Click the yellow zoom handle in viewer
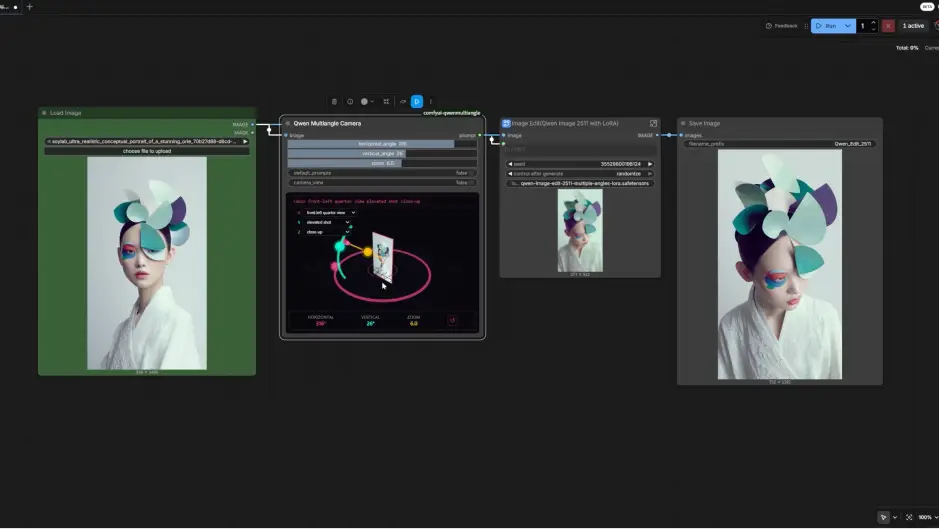This screenshot has width=939, height=529. click(x=368, y=252)
